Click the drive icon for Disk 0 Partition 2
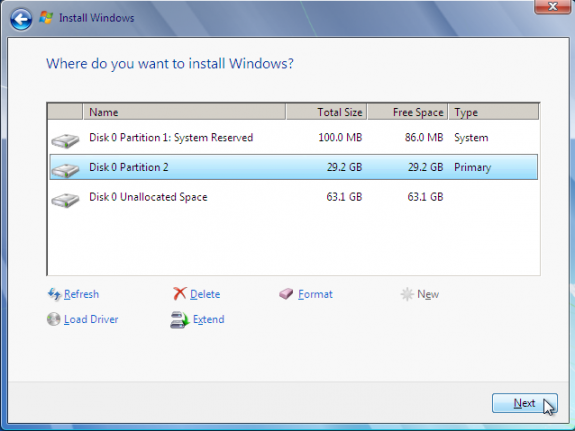The height and width of the screenshot is (431, 575). pyautogui.click(x=65, y=170)
